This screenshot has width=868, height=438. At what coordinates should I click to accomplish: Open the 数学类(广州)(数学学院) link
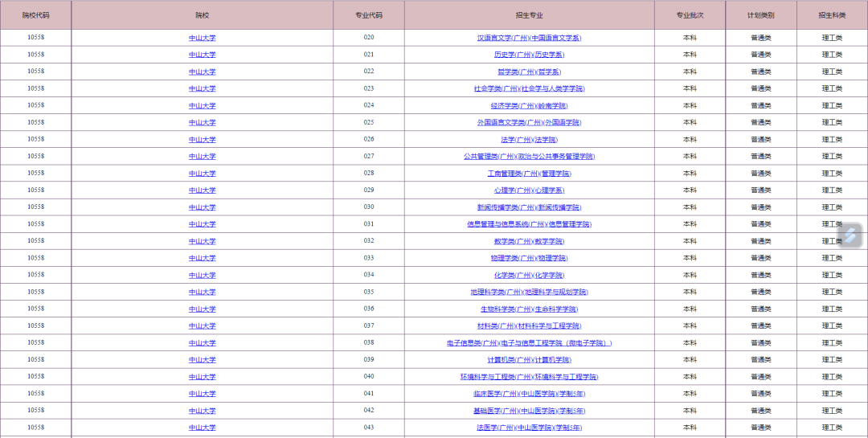click(529, 241)
